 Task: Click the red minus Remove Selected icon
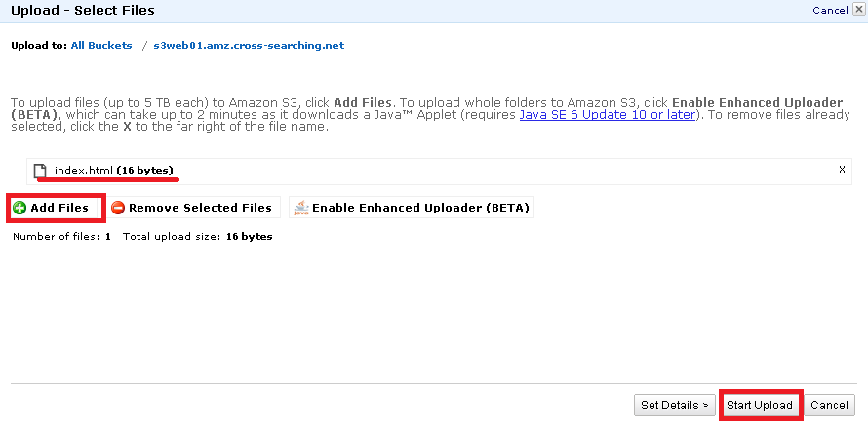118,208
